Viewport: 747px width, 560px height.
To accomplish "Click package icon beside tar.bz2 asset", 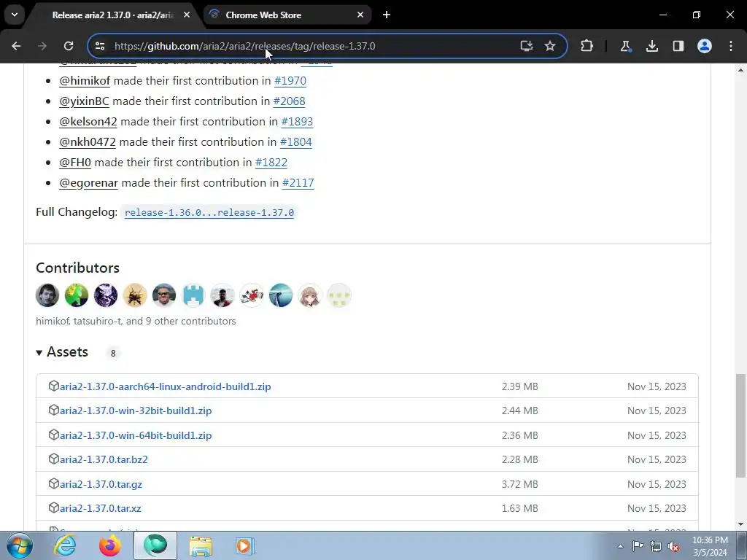I will (54, 459).
